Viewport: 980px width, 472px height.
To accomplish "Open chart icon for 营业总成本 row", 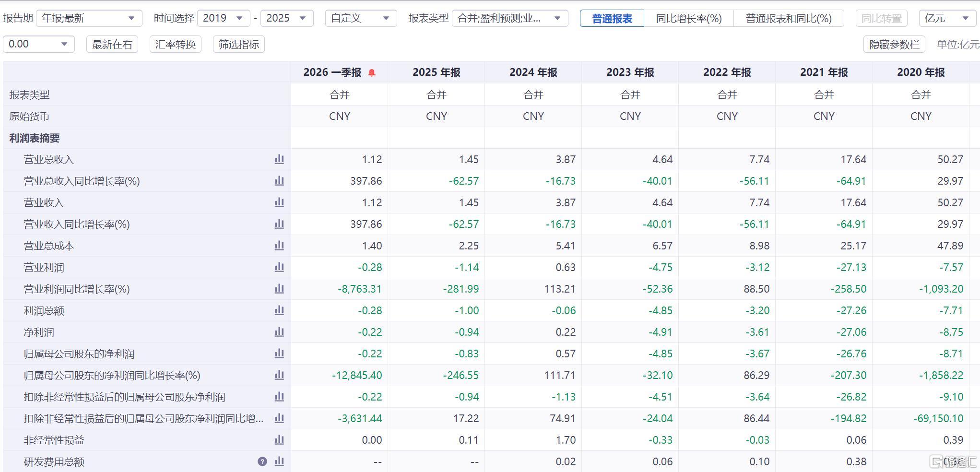I will click(x=279, y=246).
